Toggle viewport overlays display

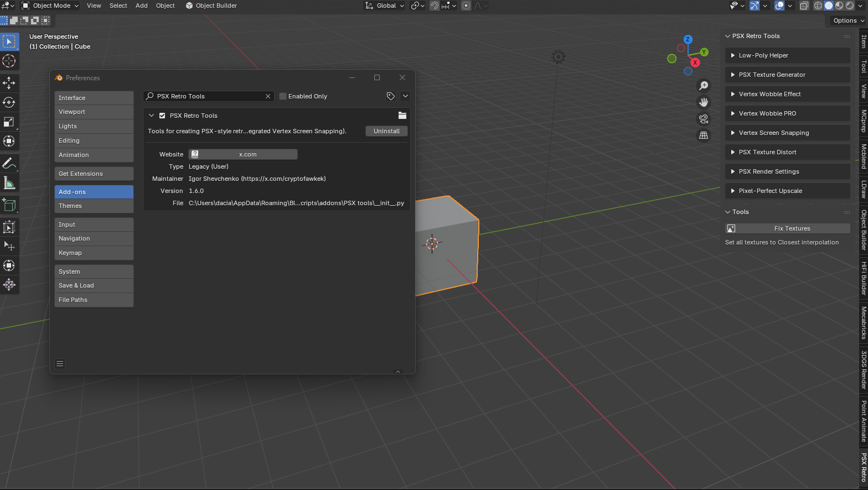coord(779,6)
